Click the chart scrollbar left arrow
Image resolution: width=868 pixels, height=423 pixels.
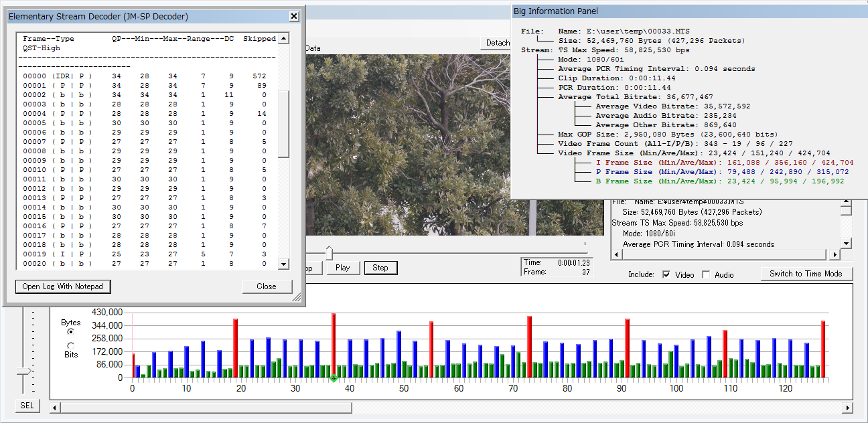(x=56, y=408)
